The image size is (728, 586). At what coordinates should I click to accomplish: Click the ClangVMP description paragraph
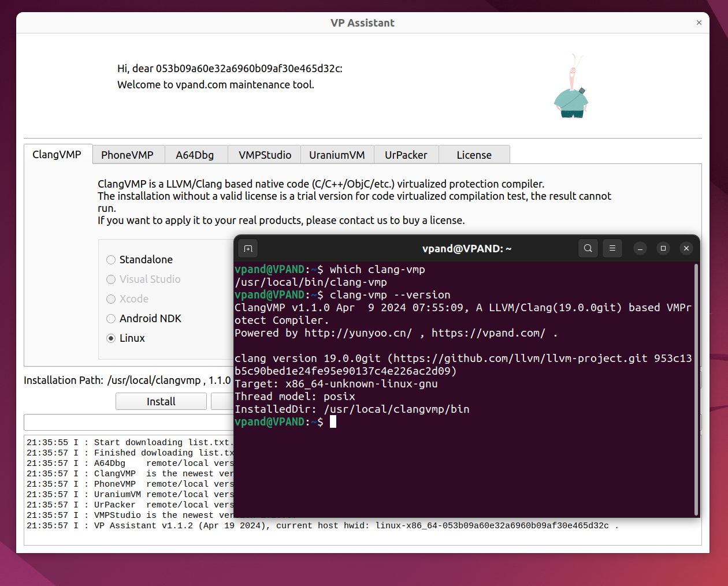click(354, 202)
